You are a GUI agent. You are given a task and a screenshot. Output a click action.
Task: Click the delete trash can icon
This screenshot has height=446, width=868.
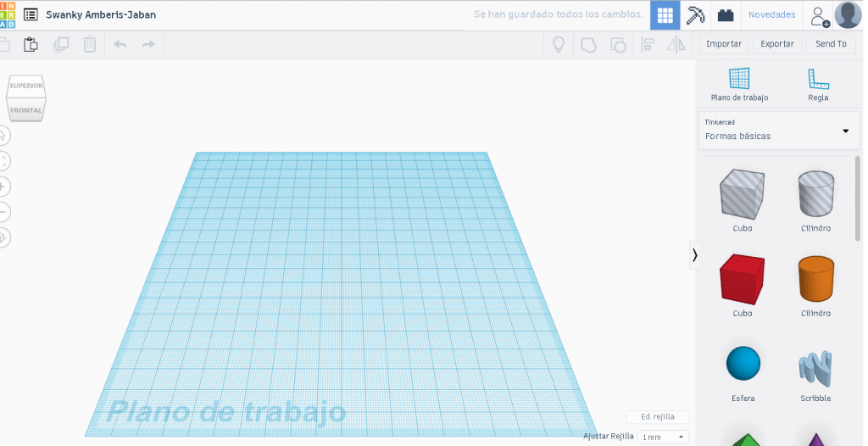[89, 44]
